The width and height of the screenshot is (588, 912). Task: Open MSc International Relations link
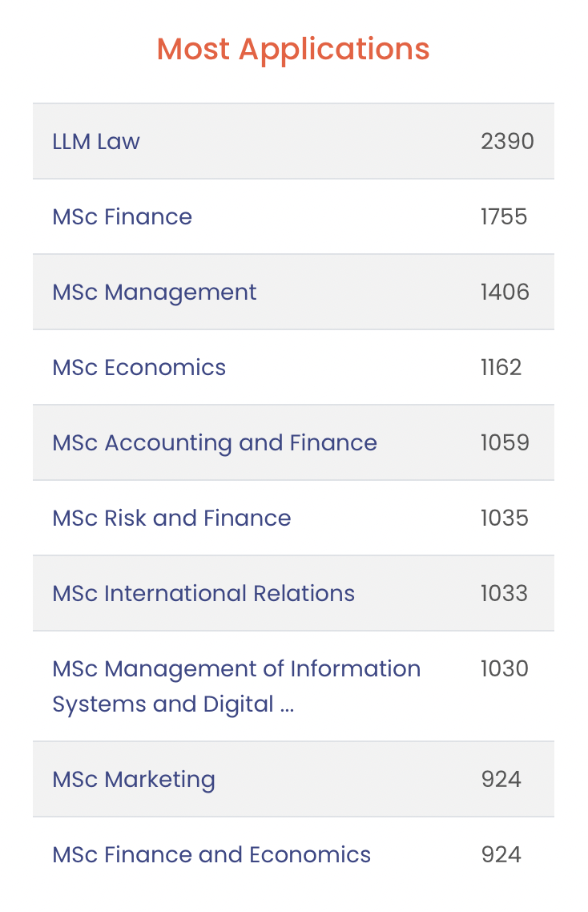[203, 594]
